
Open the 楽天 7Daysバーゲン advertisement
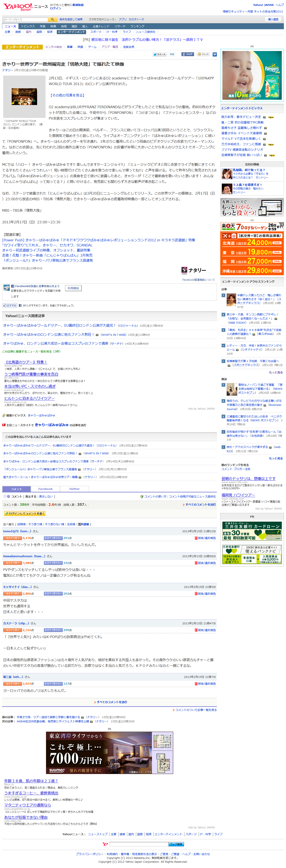(x=252, y=249)
